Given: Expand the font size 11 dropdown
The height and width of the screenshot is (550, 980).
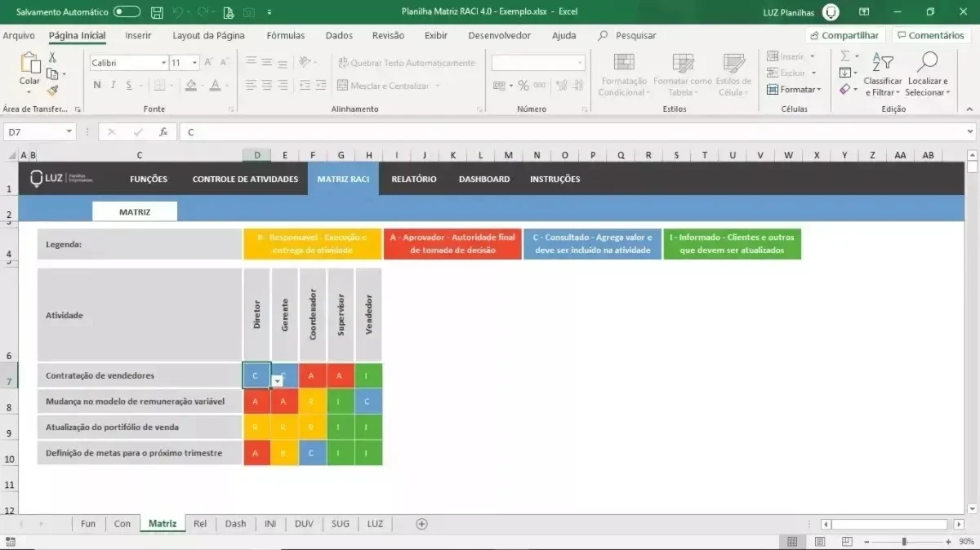Looking at the screenshot, I should (195, 63).
